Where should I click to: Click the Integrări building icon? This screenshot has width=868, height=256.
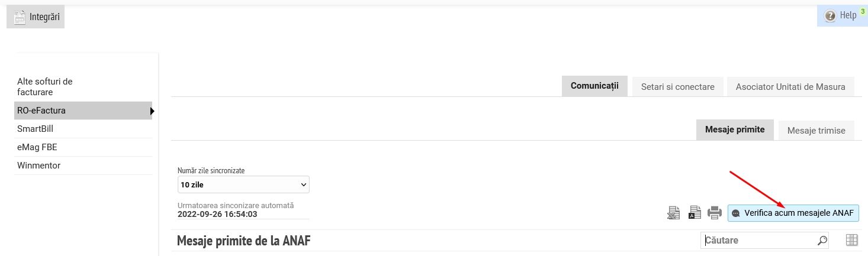20,17
